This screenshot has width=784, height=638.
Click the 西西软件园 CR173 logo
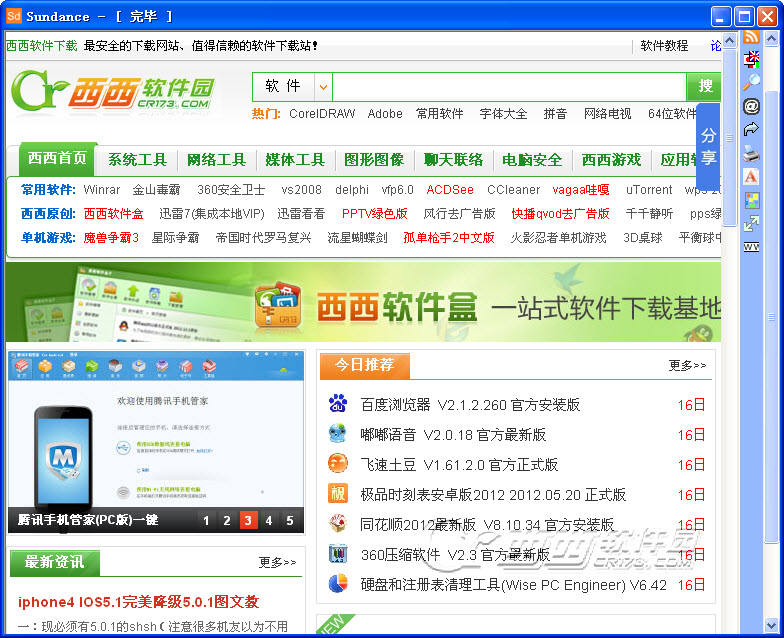point(113,90)
